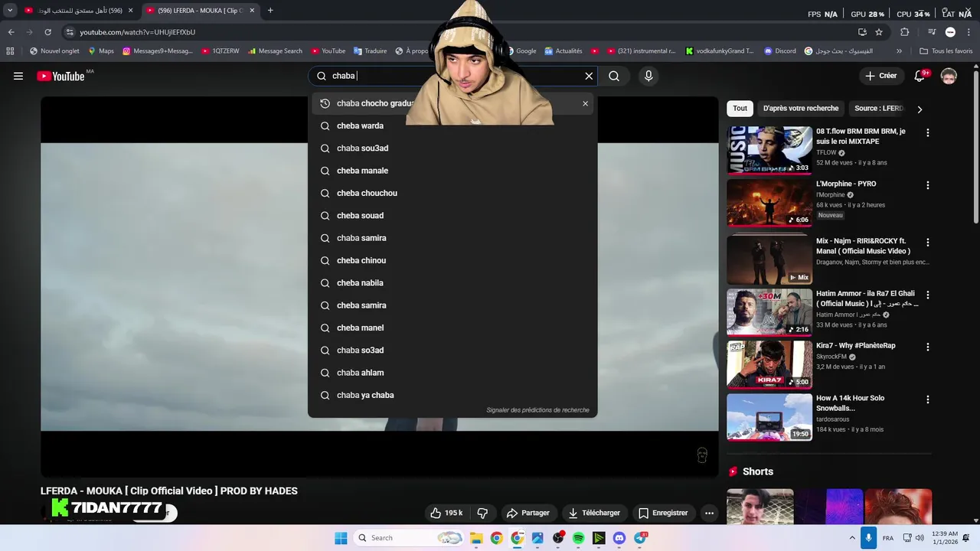Image resolution: width=980 pixels, height=551 pixels.
Task: Go back in browser history
Action: pyautogui.click(x=11, y=32)
